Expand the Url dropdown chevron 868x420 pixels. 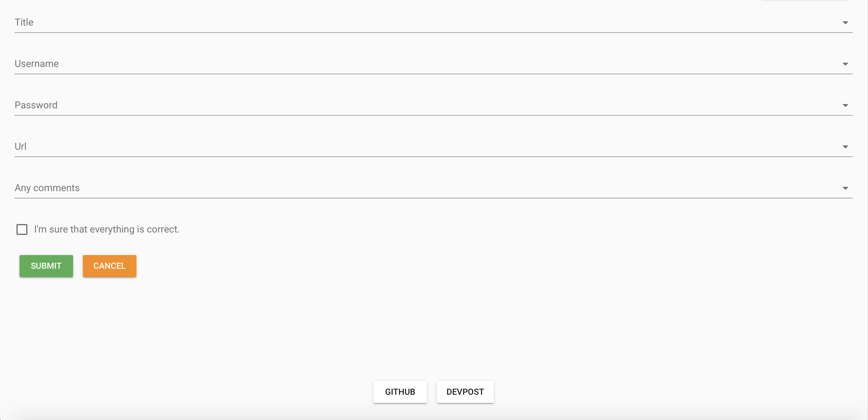(x=846, y=146)
